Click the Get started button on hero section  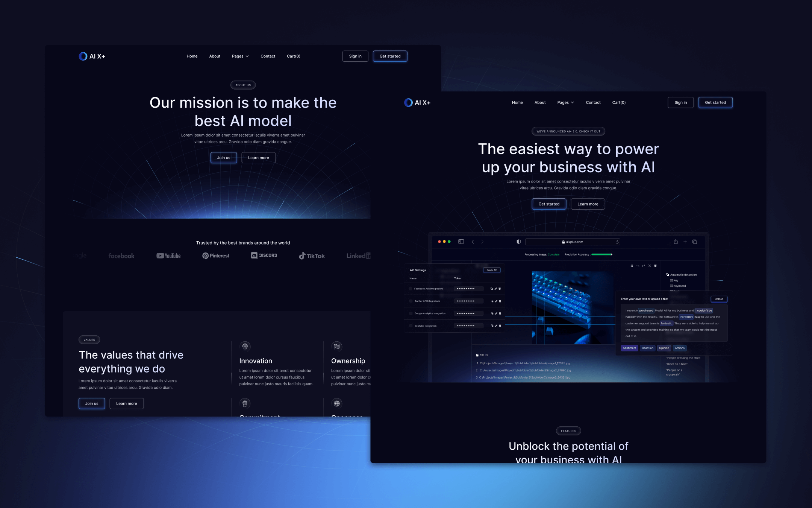coord(549,204)
